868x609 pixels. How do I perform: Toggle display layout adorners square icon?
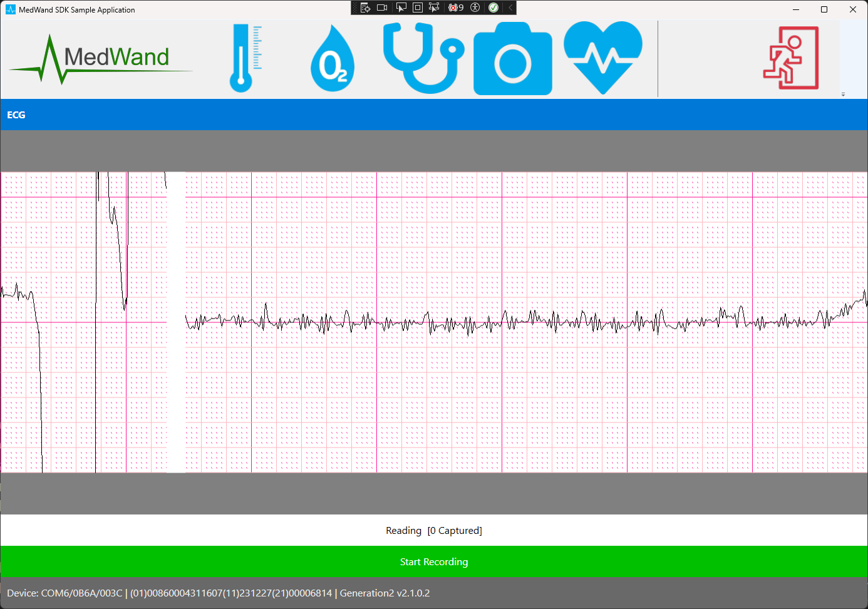[x=418, y=8]
